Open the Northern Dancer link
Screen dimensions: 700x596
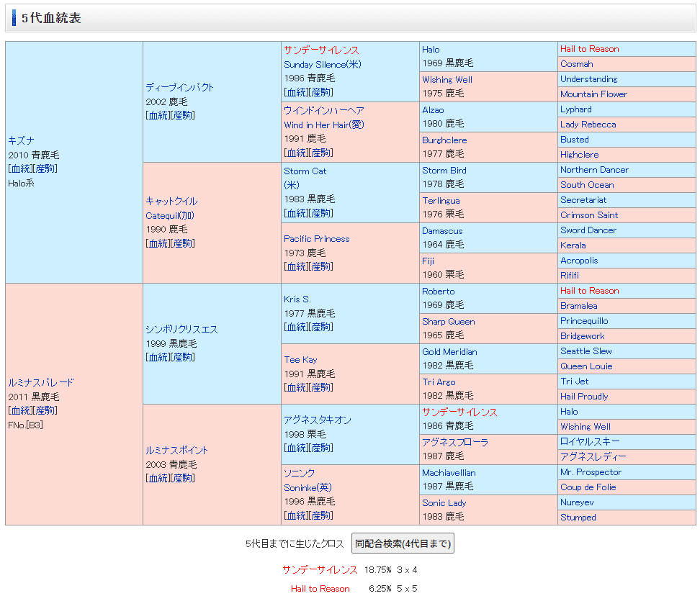coord(595,170)
